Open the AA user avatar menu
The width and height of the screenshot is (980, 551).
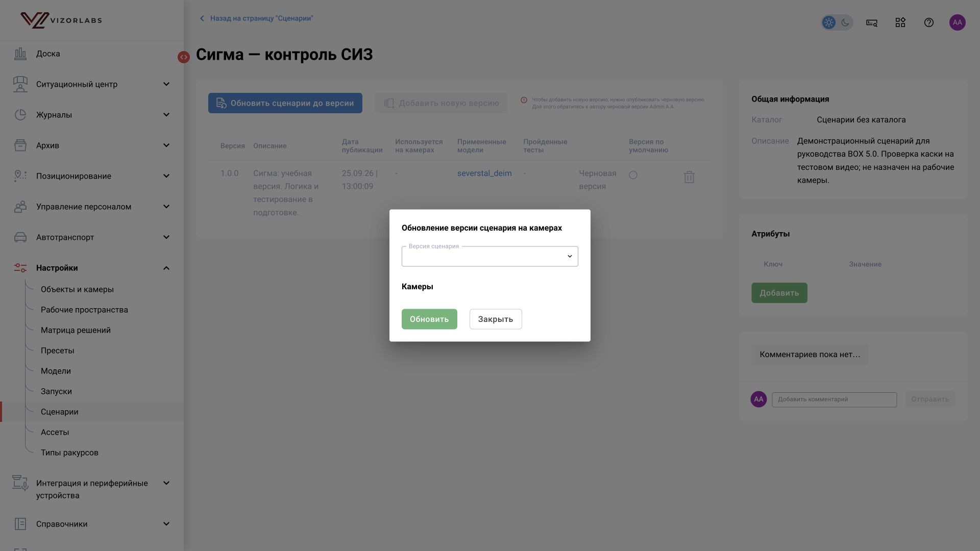point(958,22)
